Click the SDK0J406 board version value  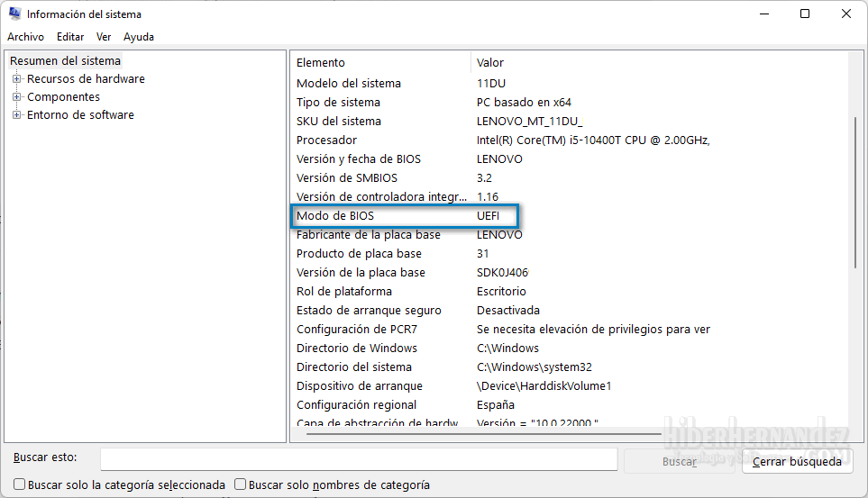[503, 272]
